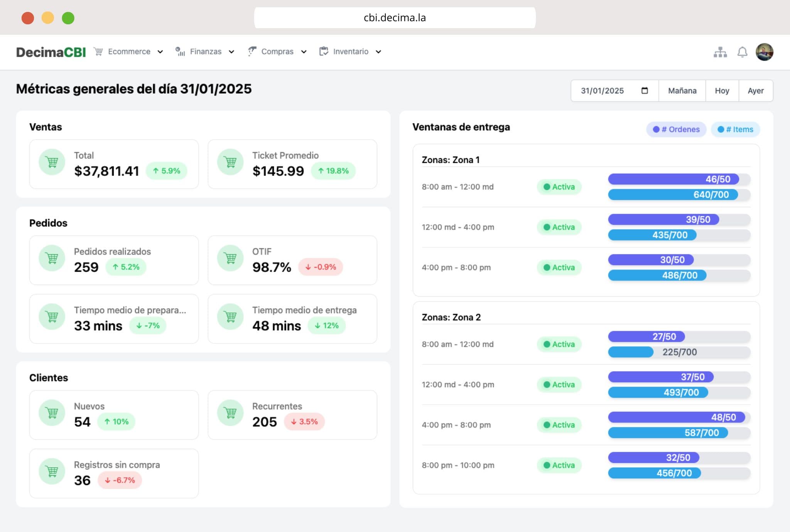Toggle the # Items legend filter
Image resolution: width=790 pixels, height=532 pixels.
point(735,130)
